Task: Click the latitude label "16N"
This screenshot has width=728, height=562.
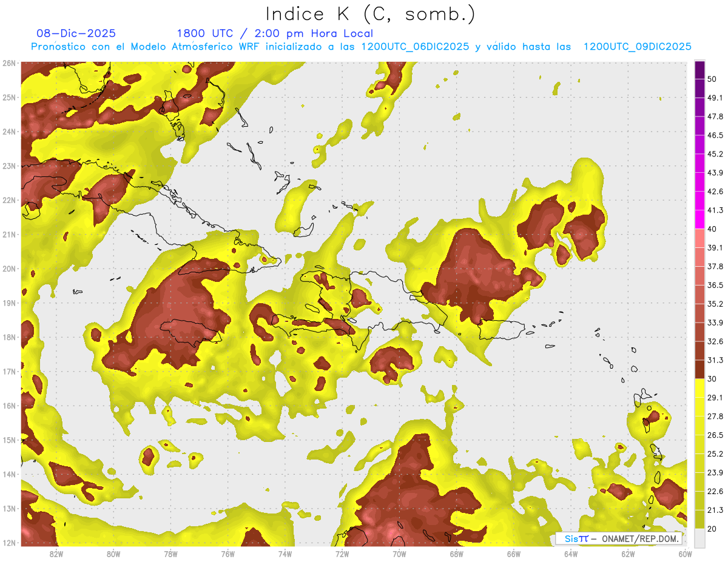Action: pos(9,406)
